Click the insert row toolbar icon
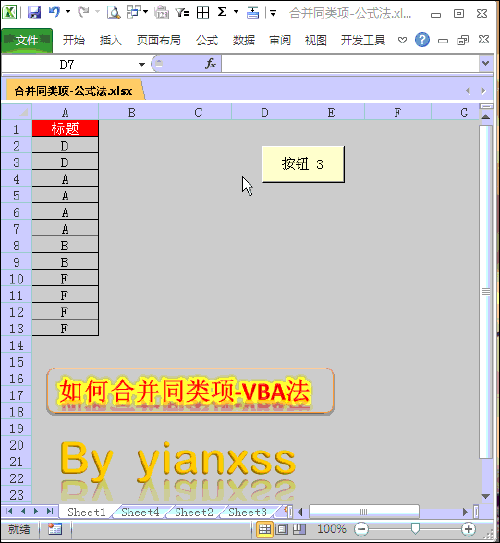Viewport: 500px width, 543px height. tap(253, 12)
